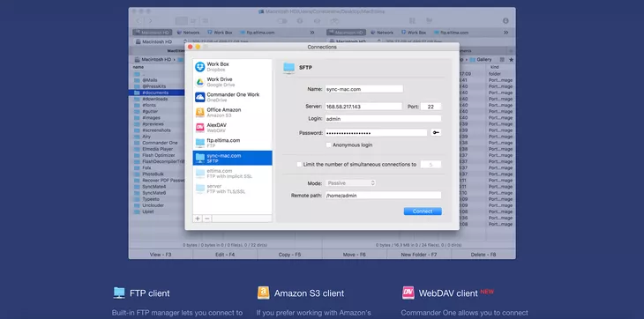Enable Anonymous login checkbox
The image size is (644, 319).
tap(328, 145)
